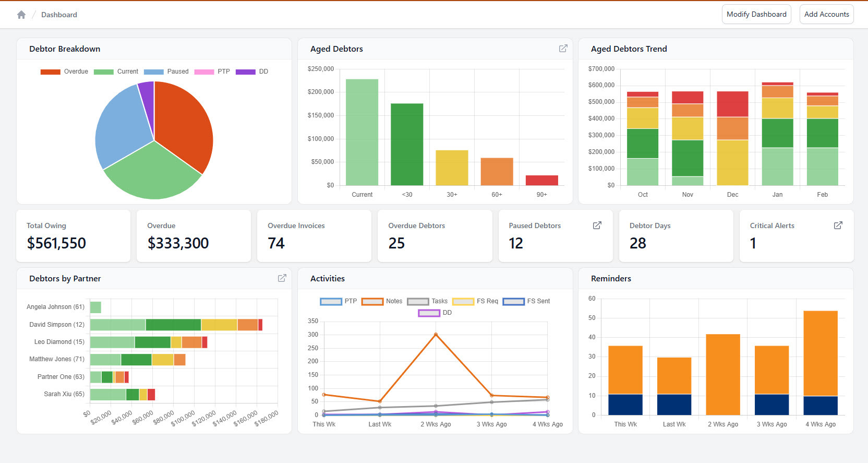Open Debtors by Partner expand icon
This screenshot has width=868, height=463.
(x=282, y=278)
